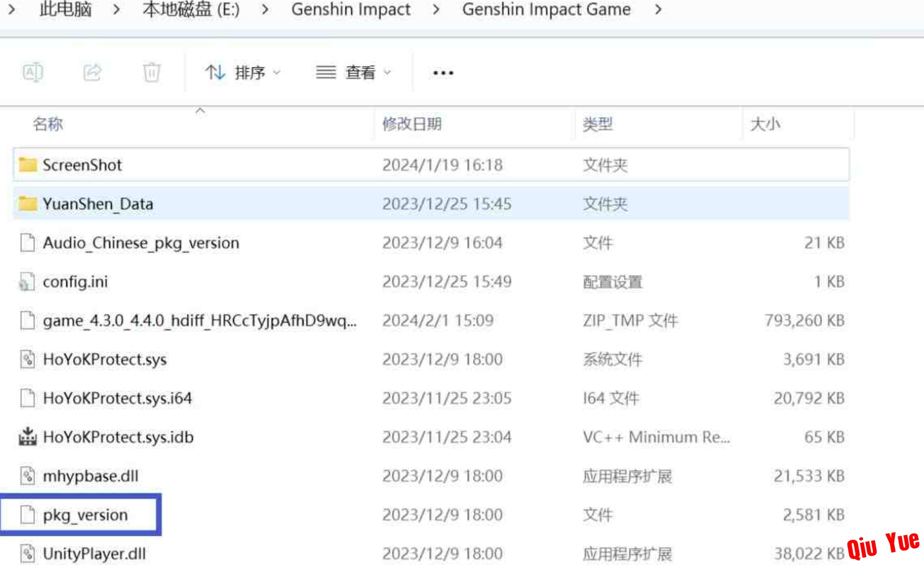Expand the chevron before 此电脑
Viewport: 924px width, 565px height.
pyautogui.click(x=11, y=9)
